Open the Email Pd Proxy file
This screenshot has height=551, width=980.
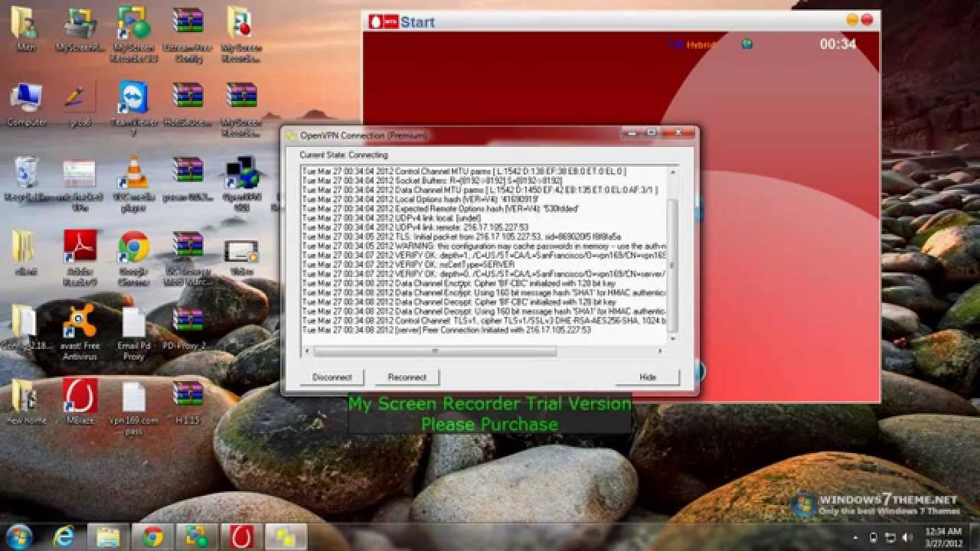(134, 333)
